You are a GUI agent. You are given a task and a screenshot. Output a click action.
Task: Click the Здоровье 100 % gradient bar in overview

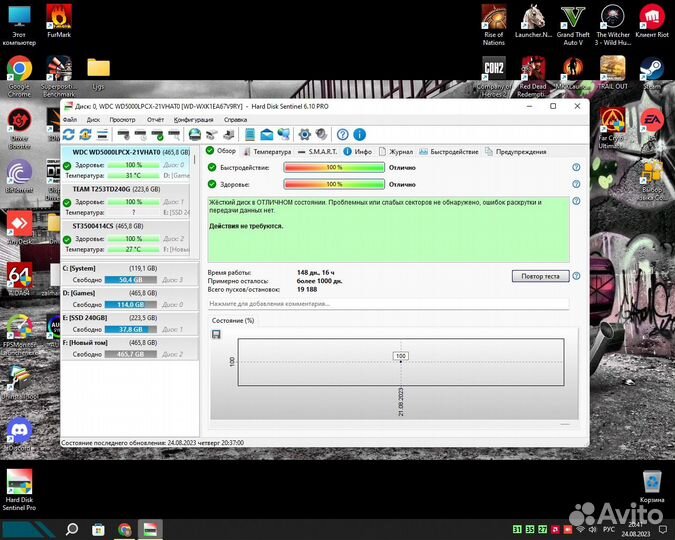[x=334, y=184]
